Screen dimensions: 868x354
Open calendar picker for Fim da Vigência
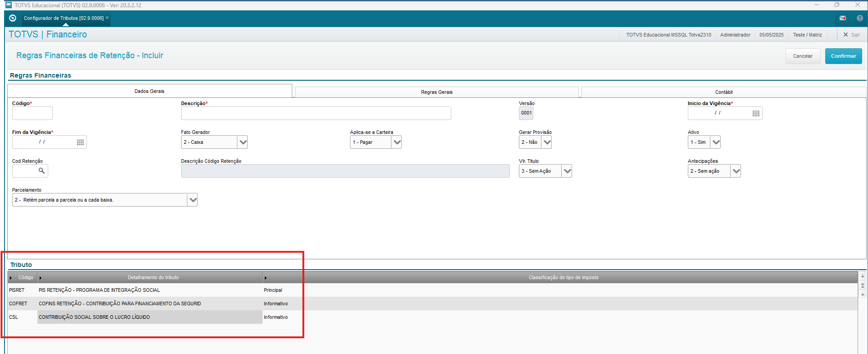tap(80, 142)
